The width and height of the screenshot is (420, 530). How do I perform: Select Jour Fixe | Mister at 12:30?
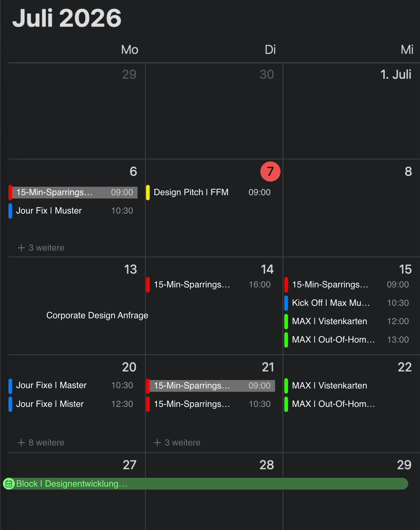(x=73, y=404)
